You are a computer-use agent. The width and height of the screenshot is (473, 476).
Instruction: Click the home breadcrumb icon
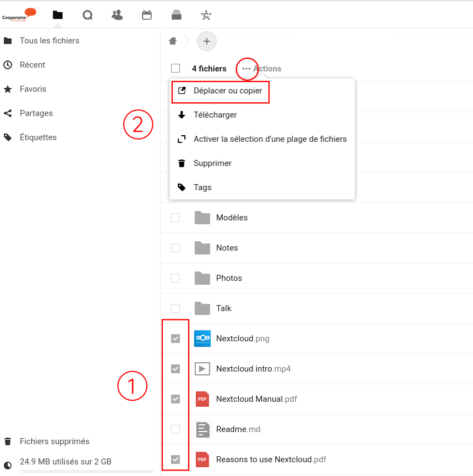click(x=173, y=41)
